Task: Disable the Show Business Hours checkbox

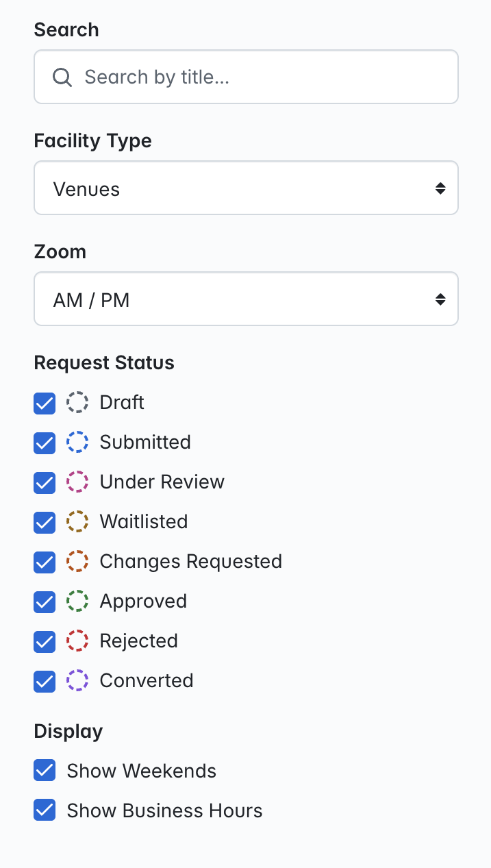Action: coord(45,810)
